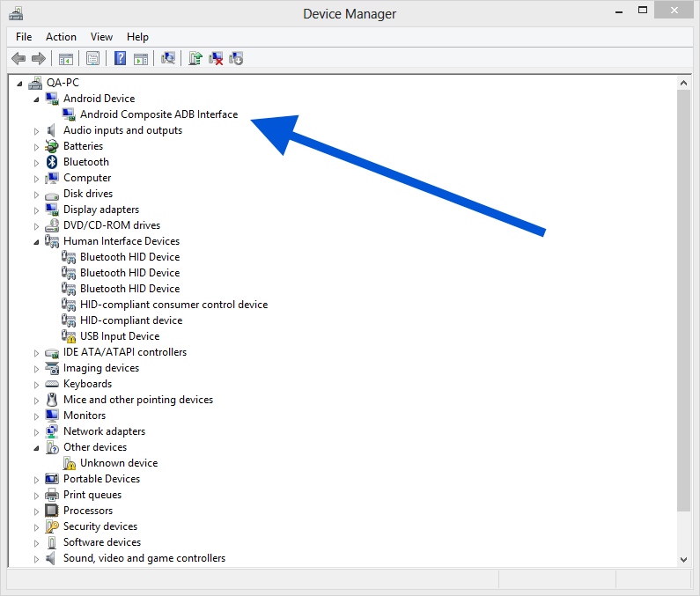Select the Software devices label
700x596 pixels.
102,542
